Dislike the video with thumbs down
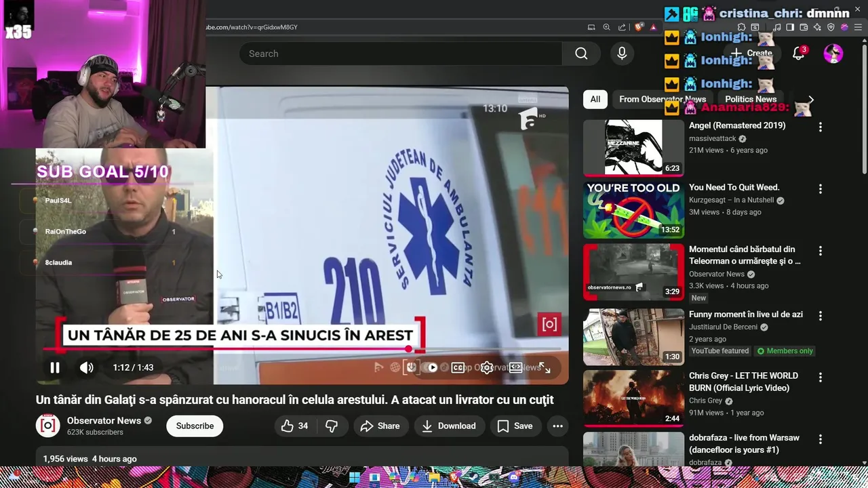 [x=332, y=426]
